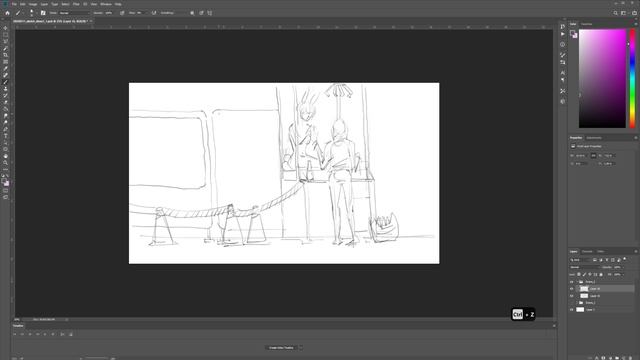Toggle visibility of the selected layer
Image resolution: width=640 pixels, height=360 pixels.
[x=572, y=289]
